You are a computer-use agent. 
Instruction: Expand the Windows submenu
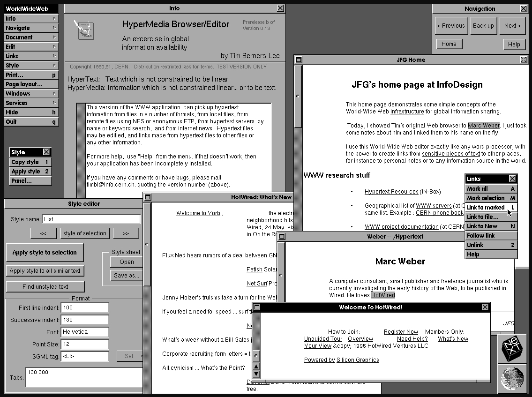(x=31, y=93)
